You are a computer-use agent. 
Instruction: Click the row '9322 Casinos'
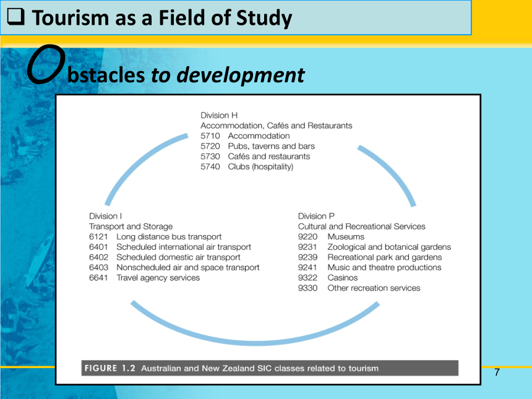coord(328,278)
